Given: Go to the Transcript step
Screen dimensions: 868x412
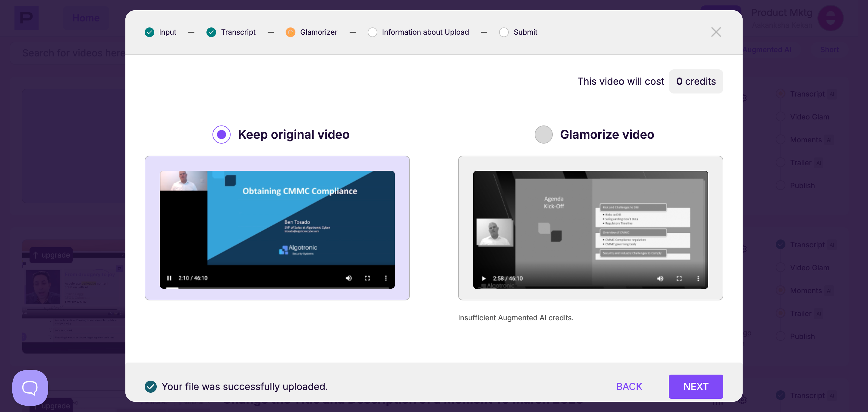Looking at the screenshot, I should click(231, 32).
